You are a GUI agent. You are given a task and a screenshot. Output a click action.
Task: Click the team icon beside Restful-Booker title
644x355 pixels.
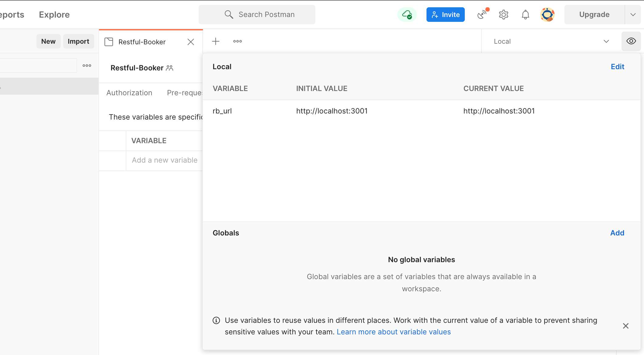pyautogui.click(x=170, y=68)
